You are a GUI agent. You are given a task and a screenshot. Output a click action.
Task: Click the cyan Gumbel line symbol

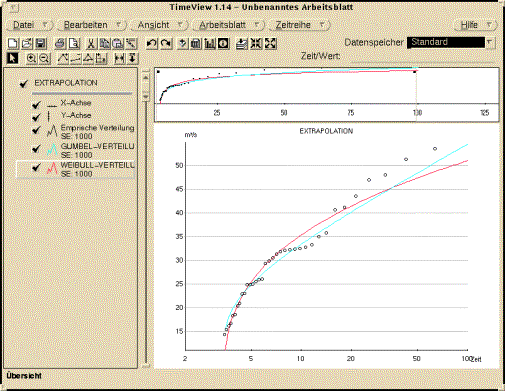(52, 150)
